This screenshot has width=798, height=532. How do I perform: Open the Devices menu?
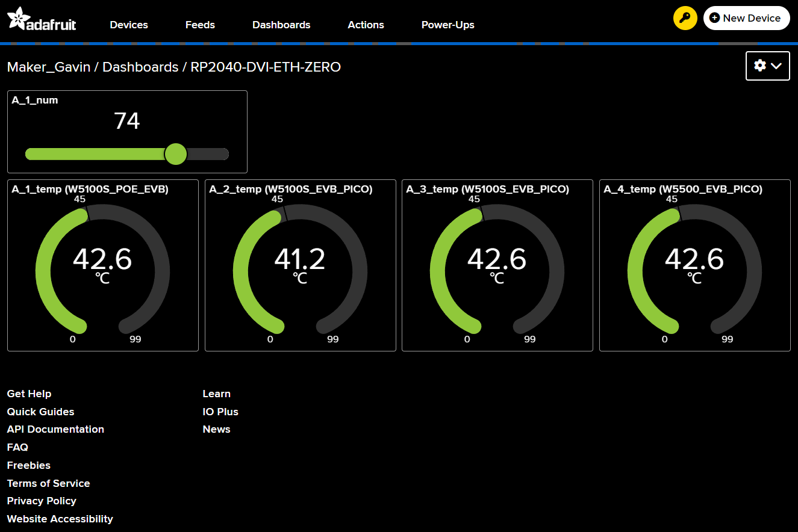pos(129,25)
